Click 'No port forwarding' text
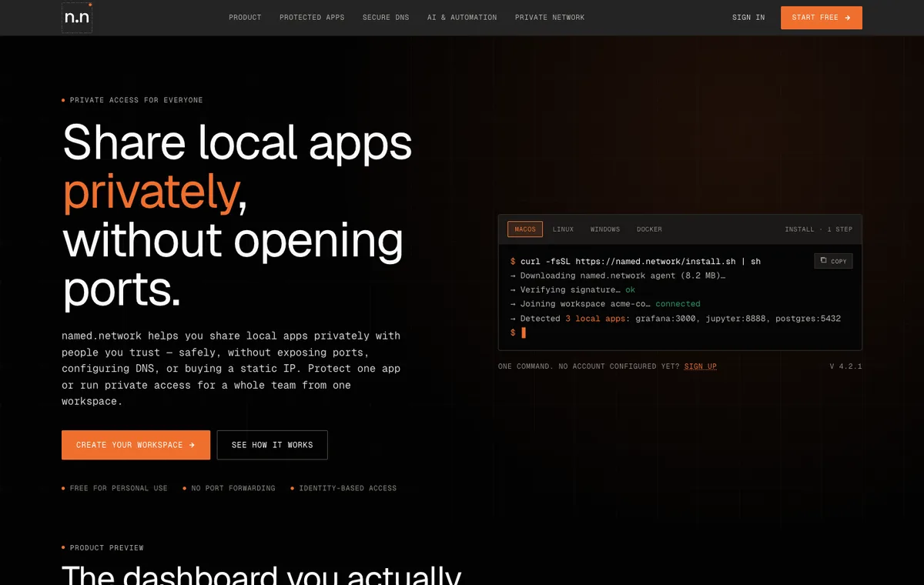Viewport: 924px width, 585px height. coord(233,488)
